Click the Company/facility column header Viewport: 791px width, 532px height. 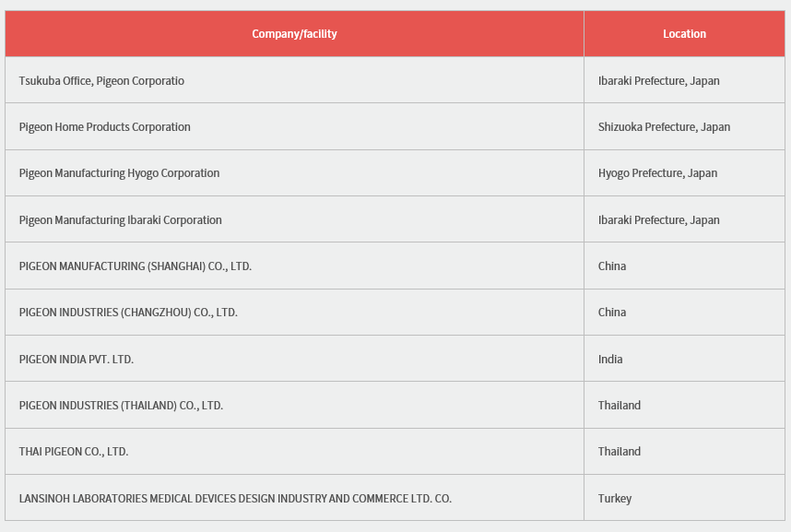[x=294, y=34]
